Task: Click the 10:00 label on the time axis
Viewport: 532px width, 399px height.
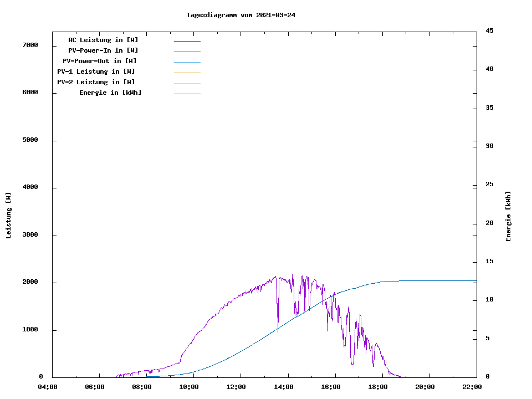Action: pyautogui.click(x=189, y=387)
